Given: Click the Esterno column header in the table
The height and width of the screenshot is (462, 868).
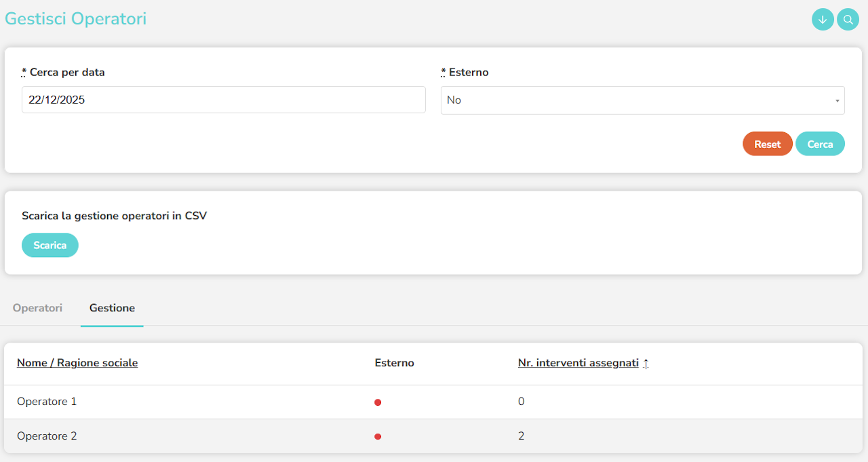Looking at the screenshot, I should tap(394, 363).
